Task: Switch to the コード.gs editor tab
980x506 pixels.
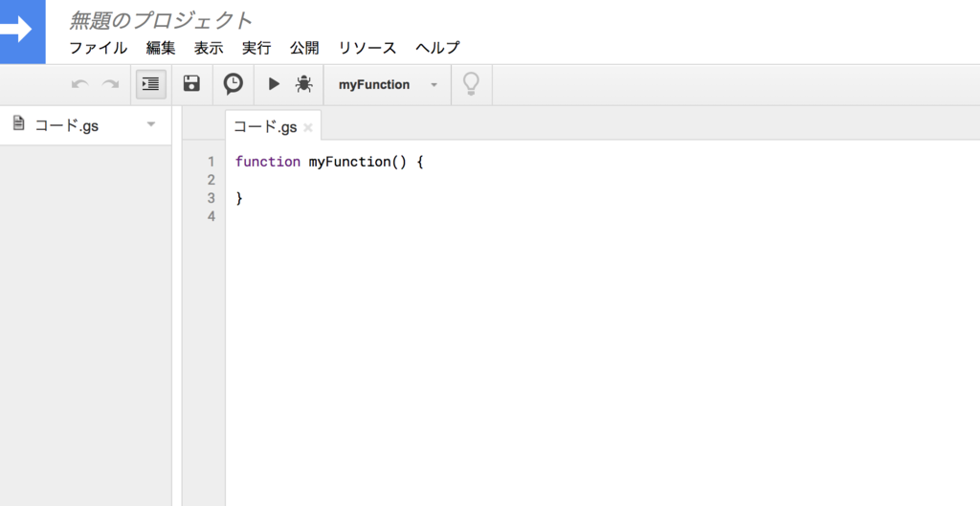Action: coord(266,127)
